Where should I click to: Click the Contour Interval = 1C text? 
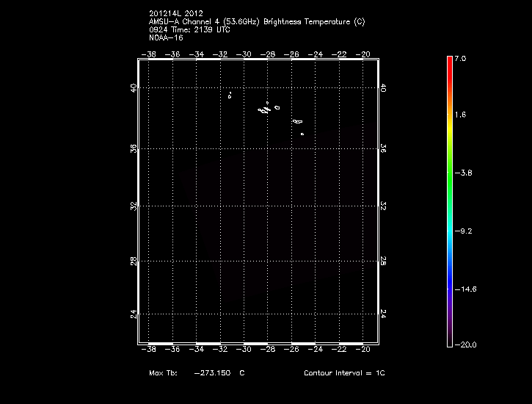[x=344, y=373]
